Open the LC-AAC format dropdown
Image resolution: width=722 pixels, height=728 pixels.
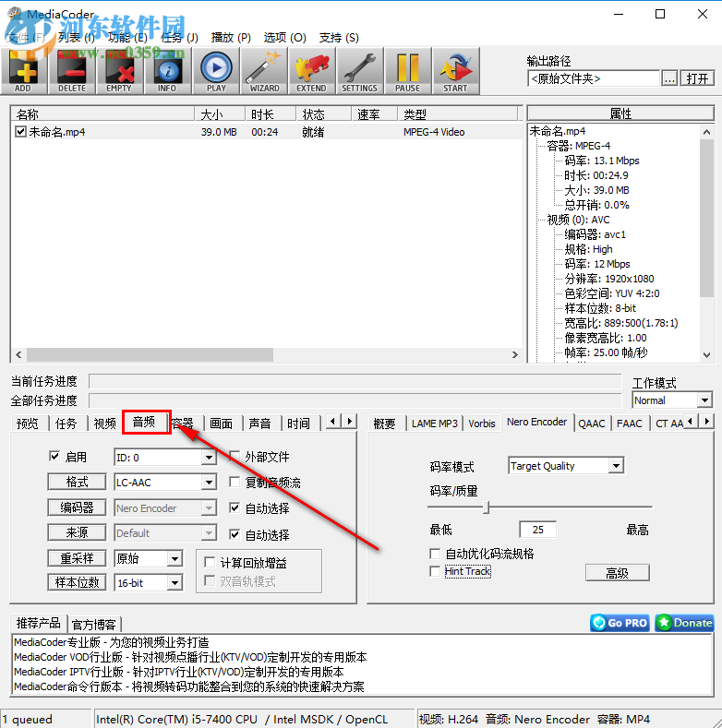pos(209,483)
